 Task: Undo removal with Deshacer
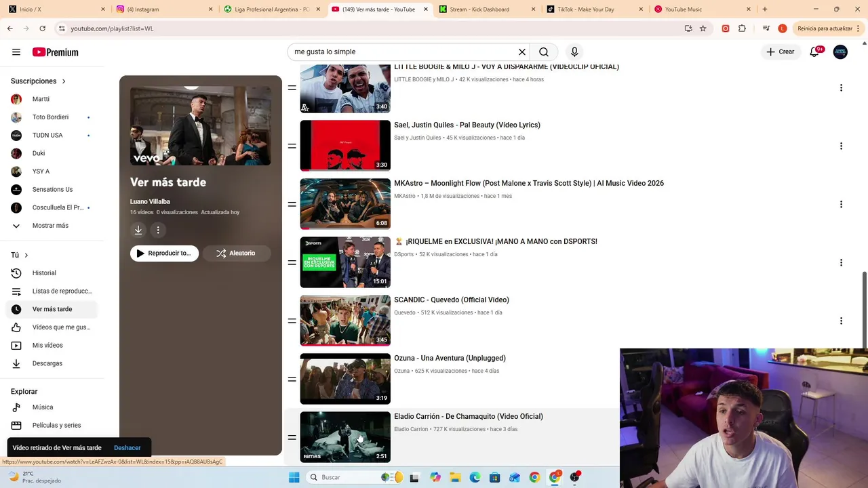tap(127, 447)
